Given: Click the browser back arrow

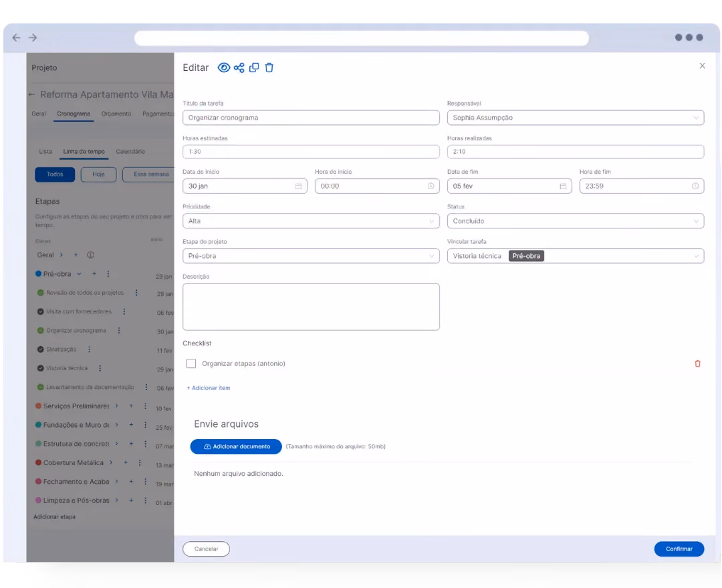Looking at the screenshot, I should tap(17, 37).
